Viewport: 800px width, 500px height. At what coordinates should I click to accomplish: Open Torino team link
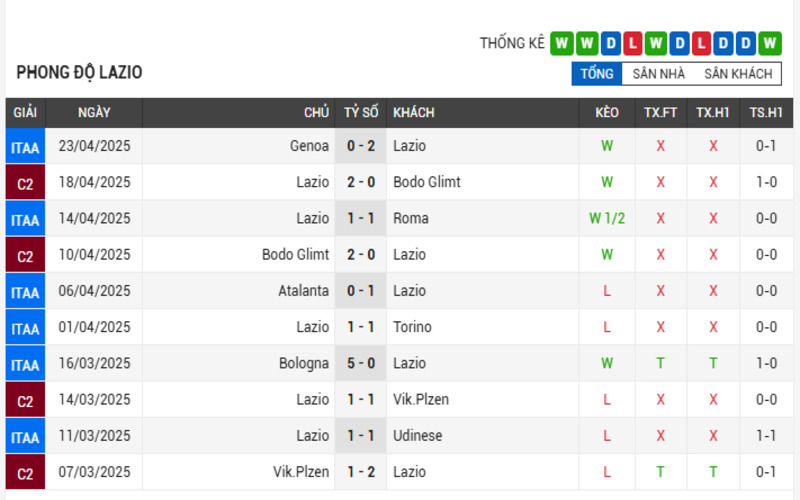[x=412, y=327]
